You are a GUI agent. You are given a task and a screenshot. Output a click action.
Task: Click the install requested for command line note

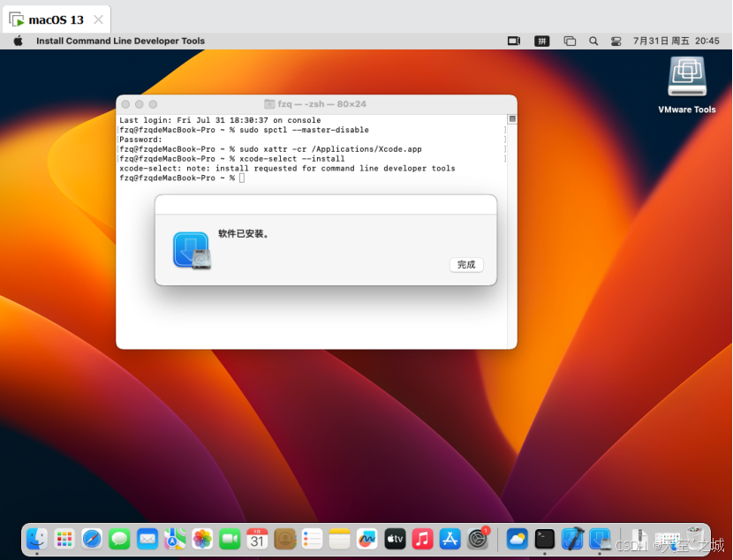pos(287,169)
